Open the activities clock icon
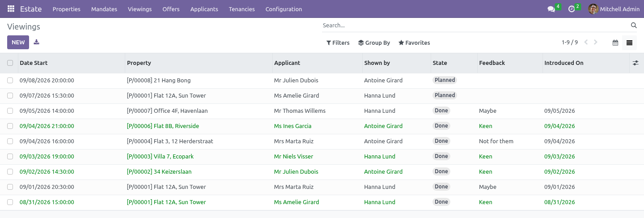Screen dimensions: 644x218 tap(571, 9)
